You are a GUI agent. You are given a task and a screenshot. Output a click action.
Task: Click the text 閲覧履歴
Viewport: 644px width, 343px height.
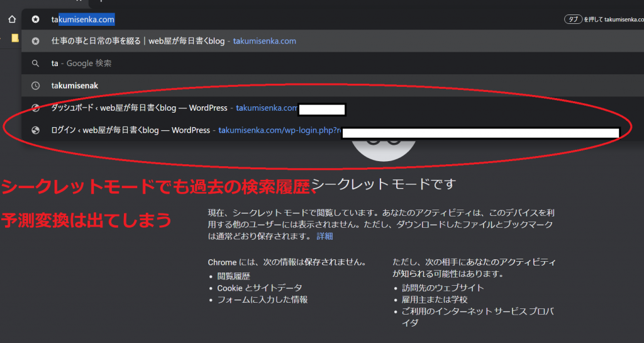[x=234, y=276]
